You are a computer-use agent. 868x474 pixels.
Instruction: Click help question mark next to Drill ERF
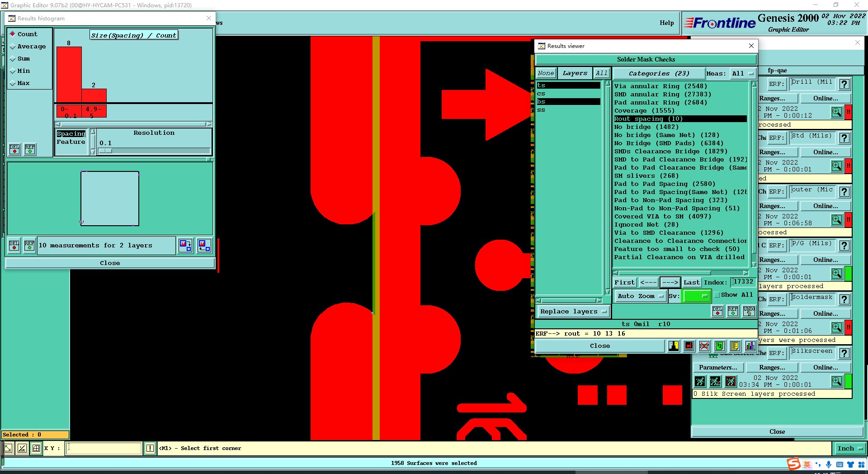point(844,84)
